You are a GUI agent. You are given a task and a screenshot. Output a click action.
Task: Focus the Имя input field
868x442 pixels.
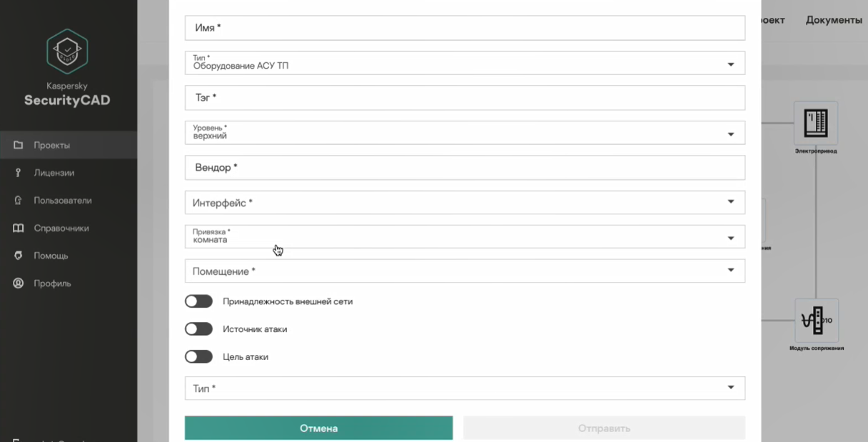point(464,28)
